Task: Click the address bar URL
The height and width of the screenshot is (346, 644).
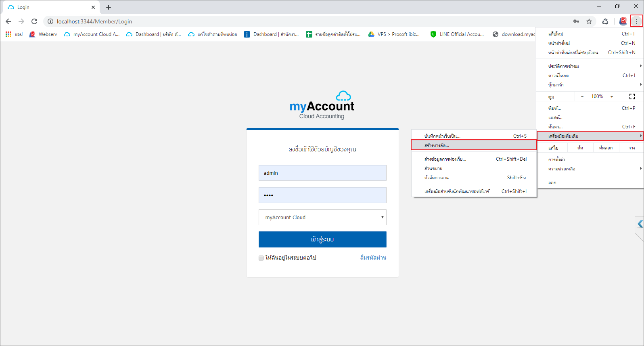Action: coord(94,21)
